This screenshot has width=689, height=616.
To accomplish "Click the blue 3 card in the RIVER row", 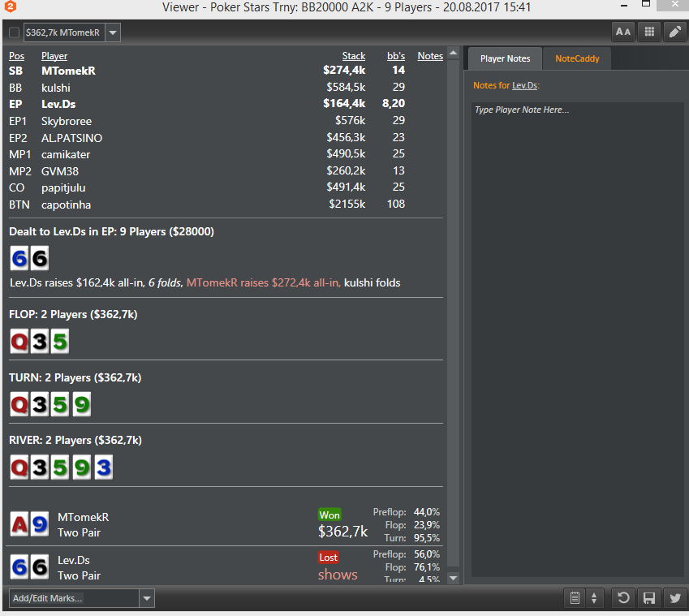I will coord(104,467).
